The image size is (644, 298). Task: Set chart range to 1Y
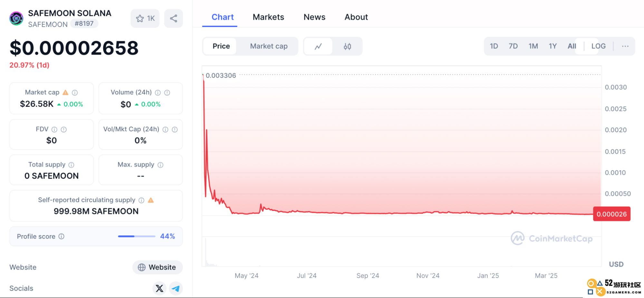point(553,46)
